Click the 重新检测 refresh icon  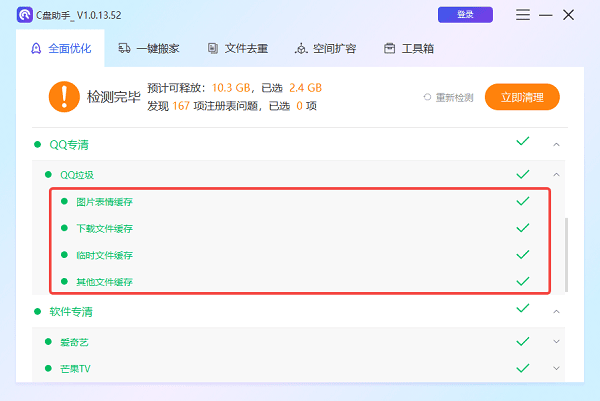pyautogui.click(x=428, y=98)
